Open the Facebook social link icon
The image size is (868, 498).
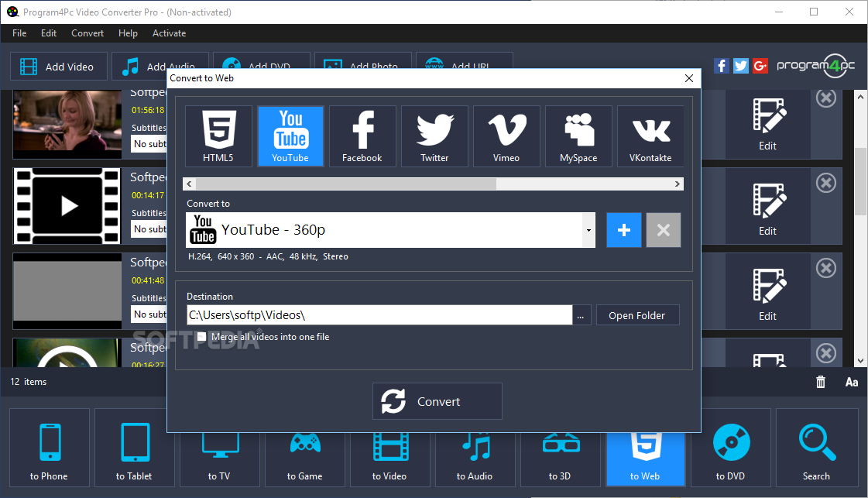(x=722, y=66)
